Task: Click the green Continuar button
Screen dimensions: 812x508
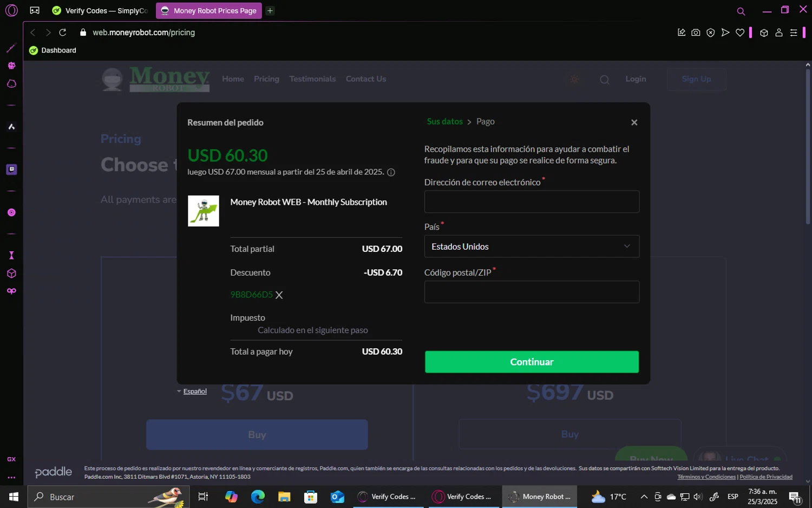Action: click(x=532, y=362)
